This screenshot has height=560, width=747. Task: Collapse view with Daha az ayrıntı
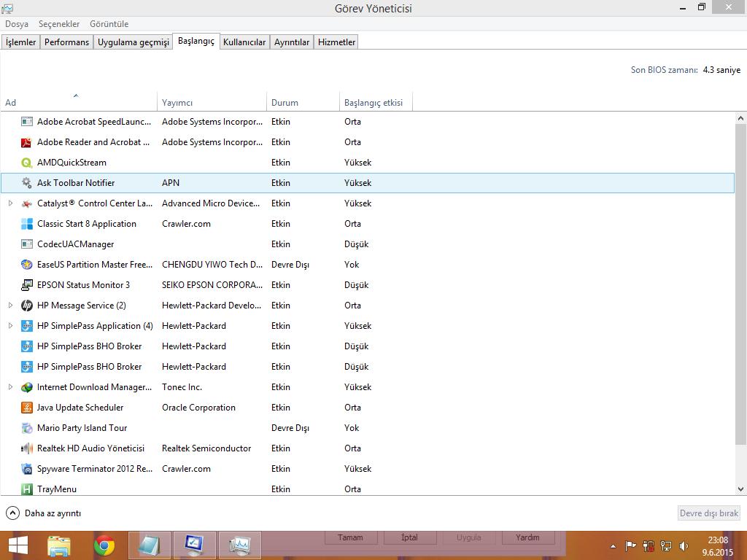coord(43,513)
